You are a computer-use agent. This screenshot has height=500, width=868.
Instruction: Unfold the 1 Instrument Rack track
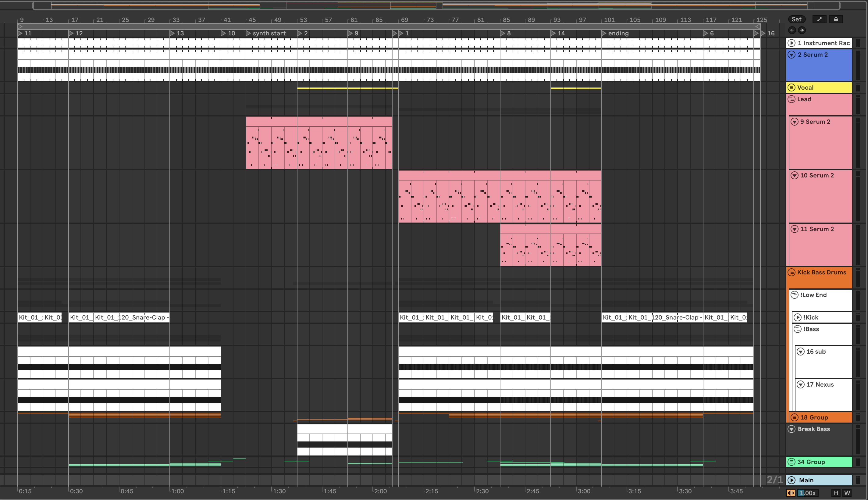click(792, 43)
